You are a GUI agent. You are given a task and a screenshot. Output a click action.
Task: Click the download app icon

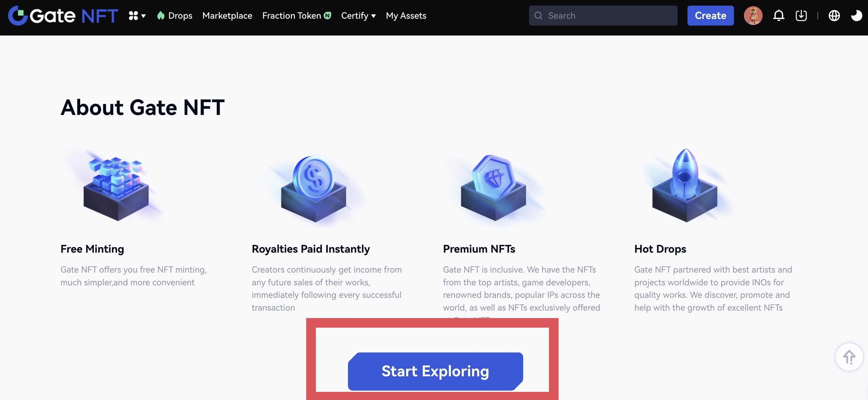(801, 16)
